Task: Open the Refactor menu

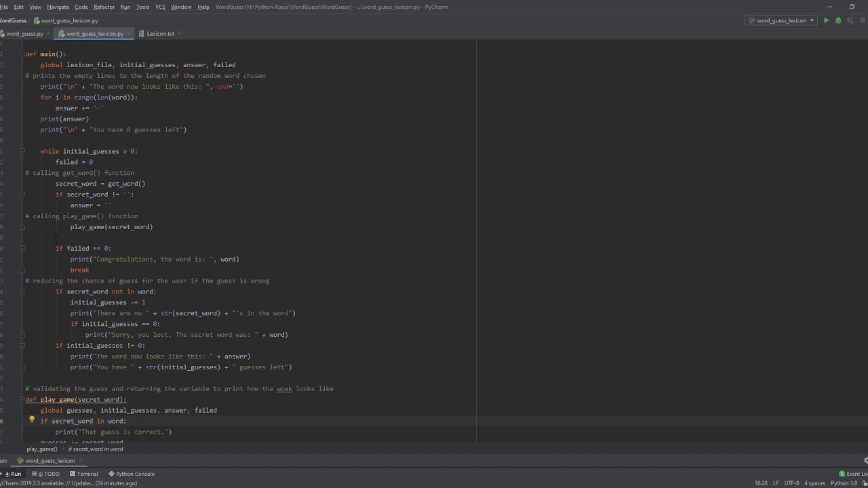Action: pos(104,7)
